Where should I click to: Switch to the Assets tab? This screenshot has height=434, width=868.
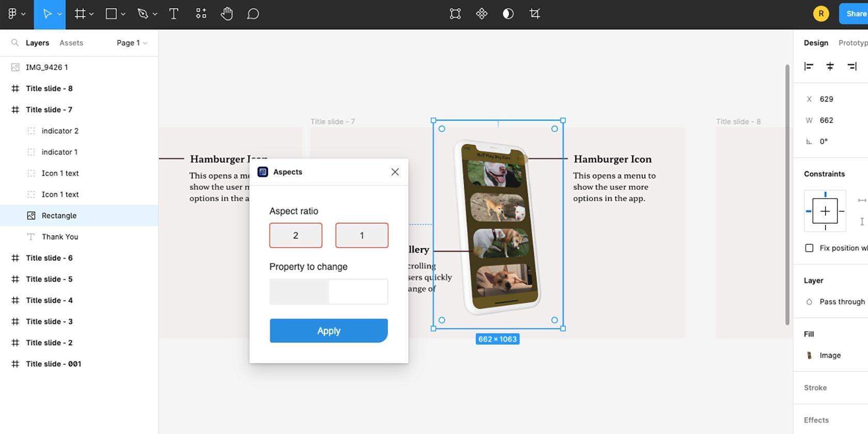[71, 43]
